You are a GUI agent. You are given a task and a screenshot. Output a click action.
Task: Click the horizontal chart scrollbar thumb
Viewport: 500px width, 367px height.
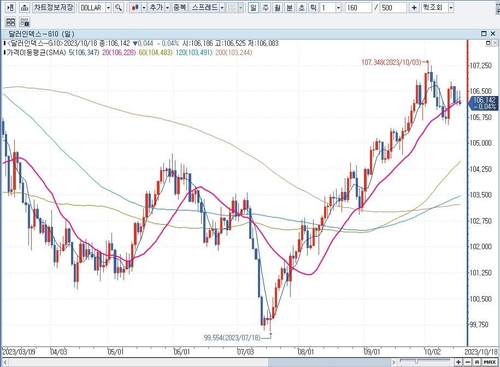tap(329, 362)
